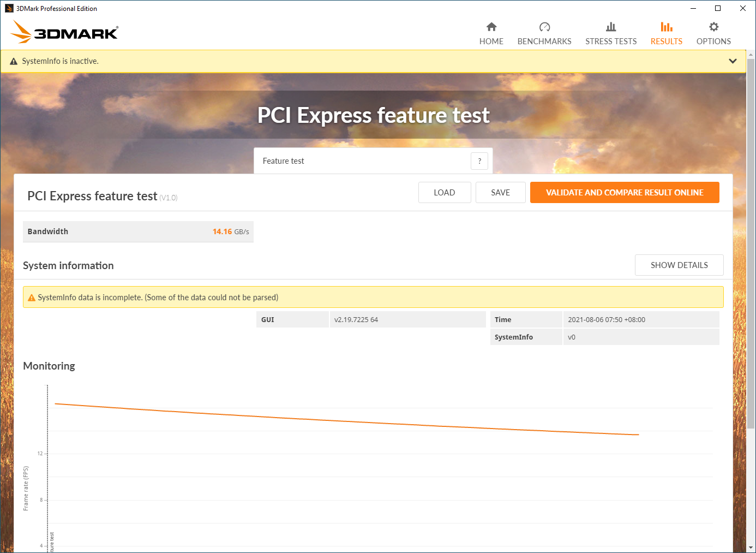Viewport: 756px width, 553px height.
Task: Click the 3DMark logo
Action: pyautogui.click(x=64, y=32)
